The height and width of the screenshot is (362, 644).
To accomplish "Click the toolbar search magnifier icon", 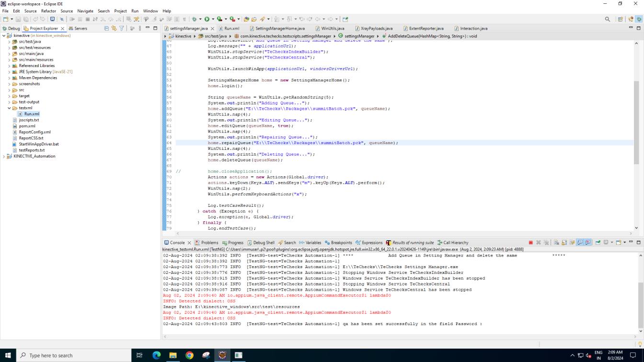I will (x=608, y=19).
